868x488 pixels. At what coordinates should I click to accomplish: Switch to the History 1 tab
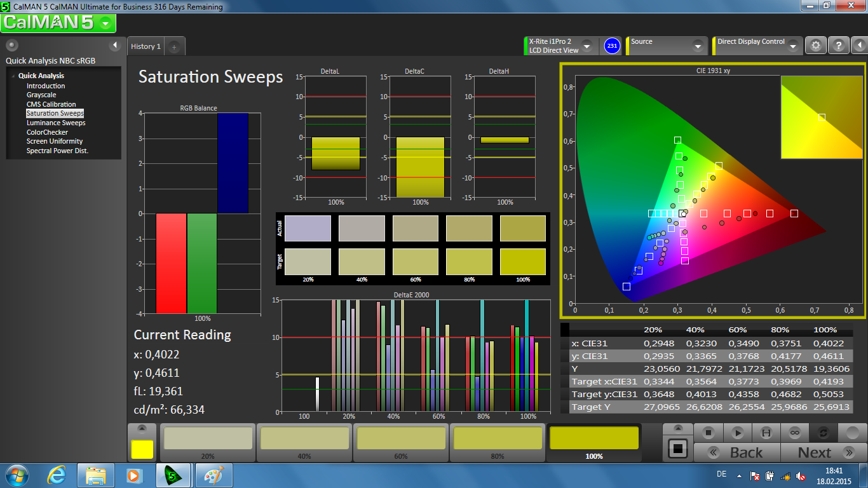coord(146,46)
